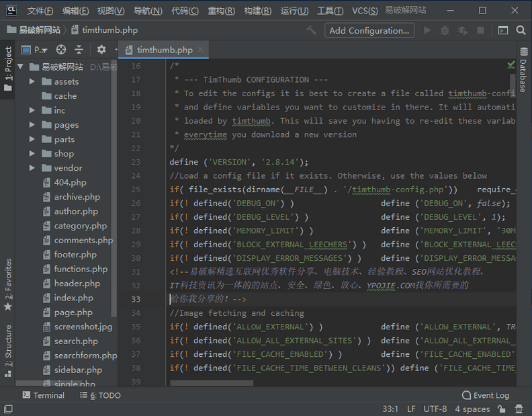
Task: Click the Search Everywhere magnifier icon
Action: 521,30
